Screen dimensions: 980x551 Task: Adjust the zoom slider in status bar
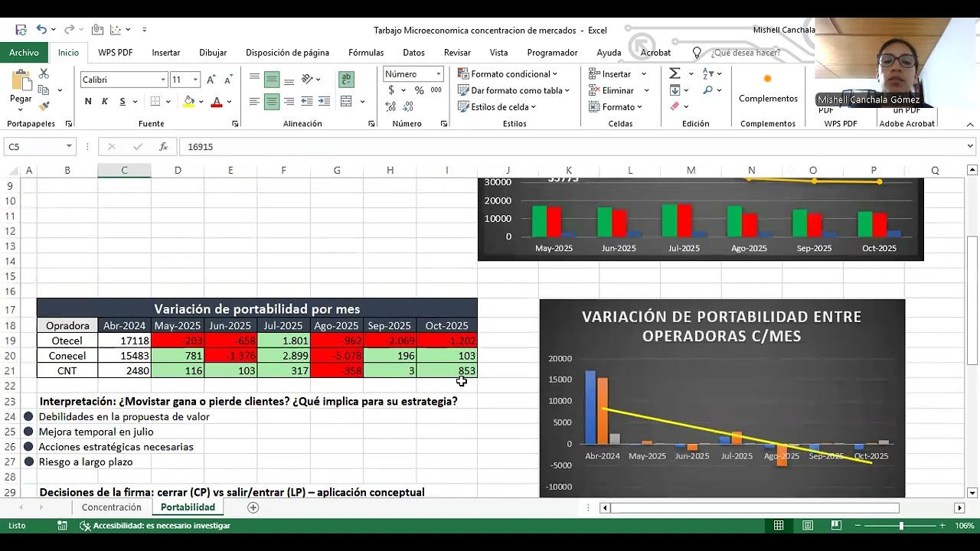(x=901, y=526)
